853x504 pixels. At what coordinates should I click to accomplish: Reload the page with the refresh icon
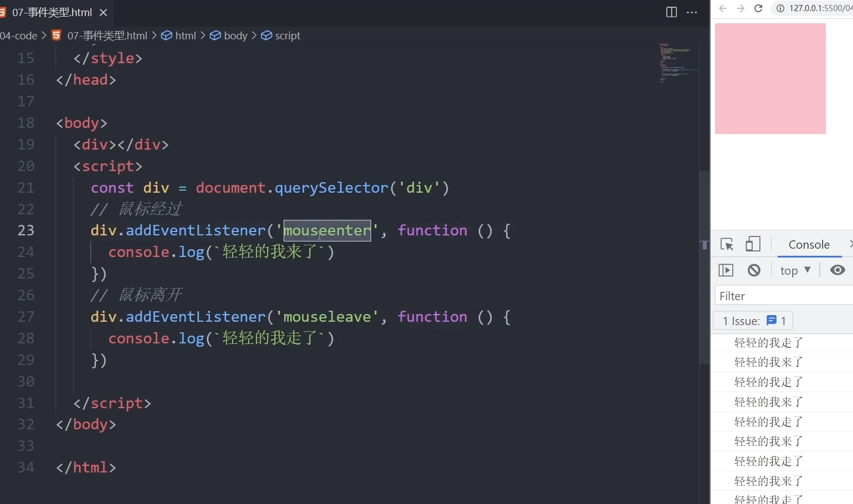758,8
